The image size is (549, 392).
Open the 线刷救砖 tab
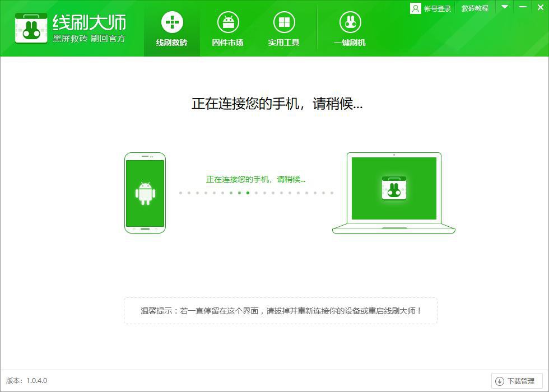click(x=172, y=29)
